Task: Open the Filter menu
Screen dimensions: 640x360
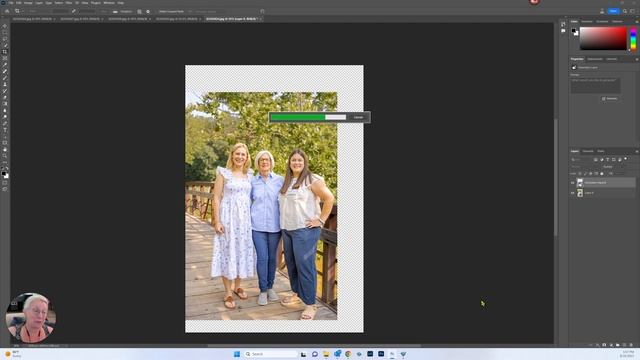Action: pos(69,3)
